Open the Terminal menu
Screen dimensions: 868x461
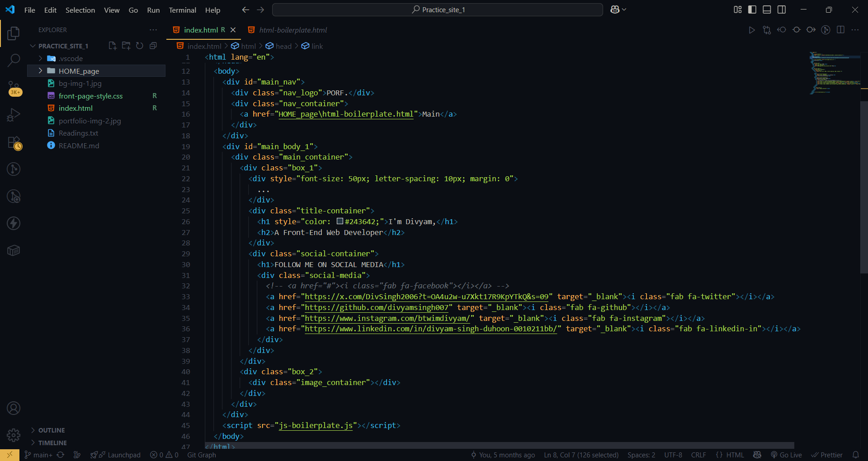[182, 9]
